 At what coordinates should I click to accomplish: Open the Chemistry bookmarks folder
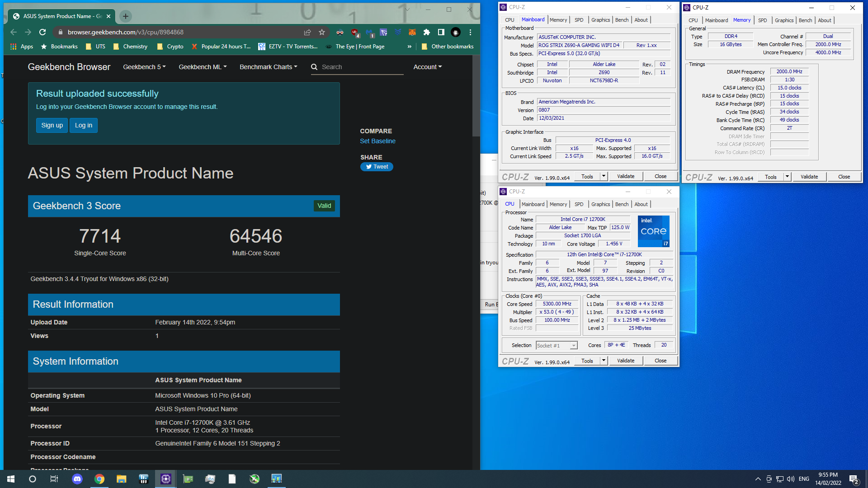[x=130, y=47]
